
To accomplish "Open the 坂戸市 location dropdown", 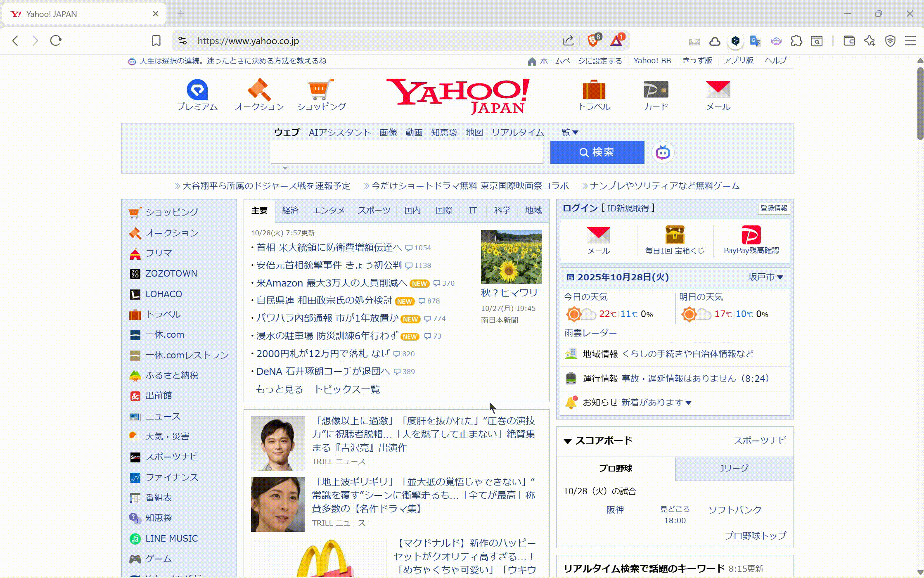I will [x=765, y=277].
